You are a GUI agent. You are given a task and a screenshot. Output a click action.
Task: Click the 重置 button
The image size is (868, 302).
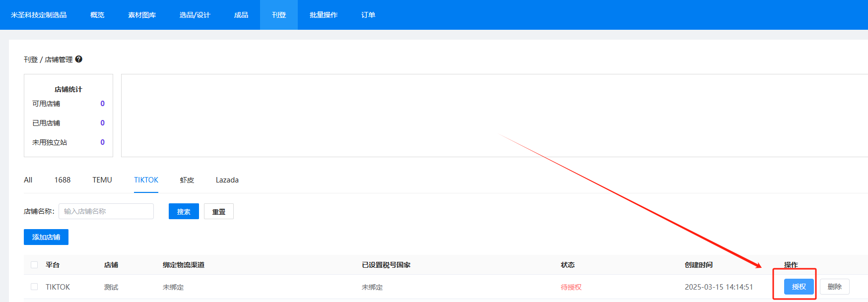(219, 211)
